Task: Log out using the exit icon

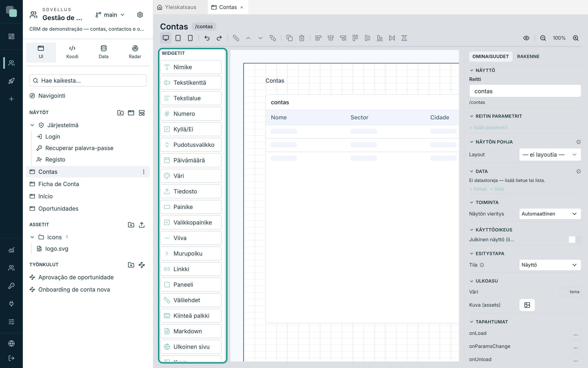Action: tap(11, 358)
